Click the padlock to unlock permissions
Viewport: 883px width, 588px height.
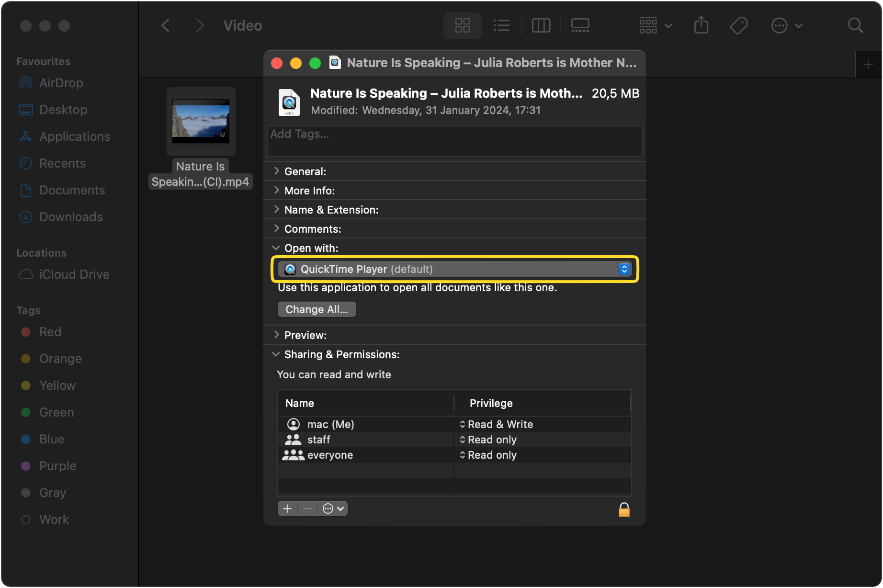624,509
